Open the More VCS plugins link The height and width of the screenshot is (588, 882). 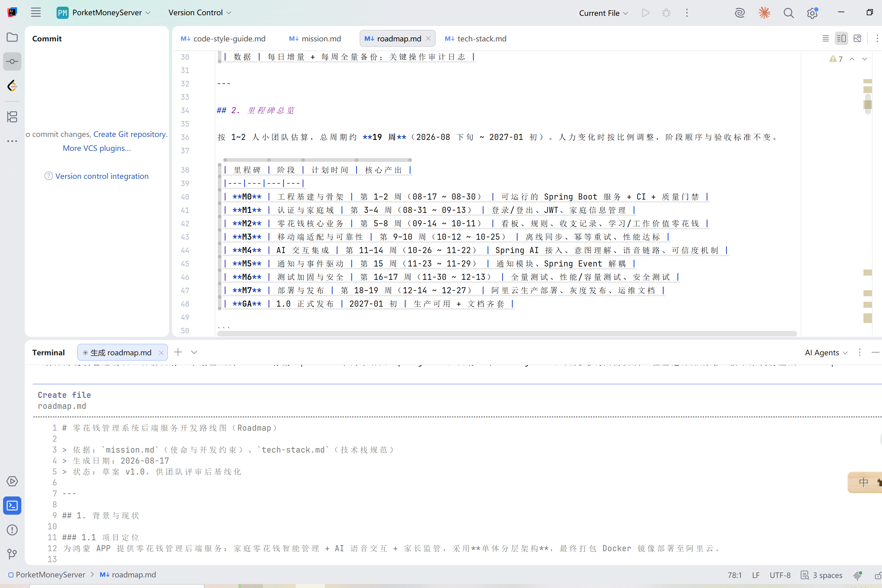tap(97, 148)
